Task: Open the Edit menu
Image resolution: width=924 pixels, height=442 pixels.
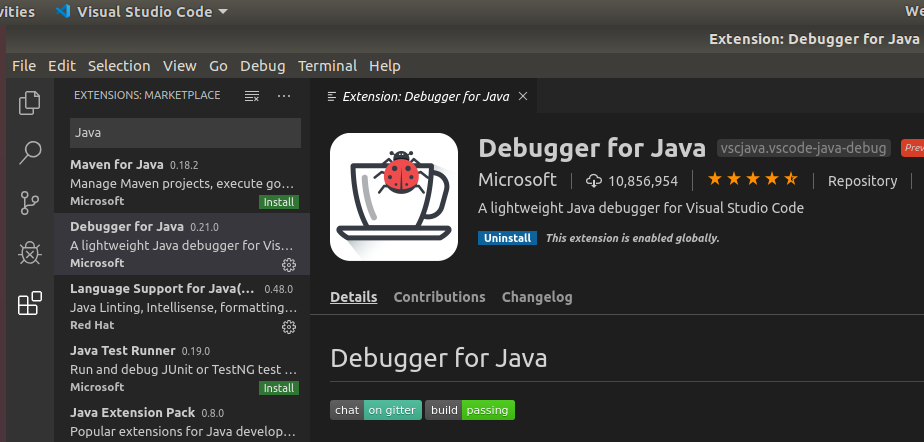Action: pyautogui.click(x=62, y=66)
